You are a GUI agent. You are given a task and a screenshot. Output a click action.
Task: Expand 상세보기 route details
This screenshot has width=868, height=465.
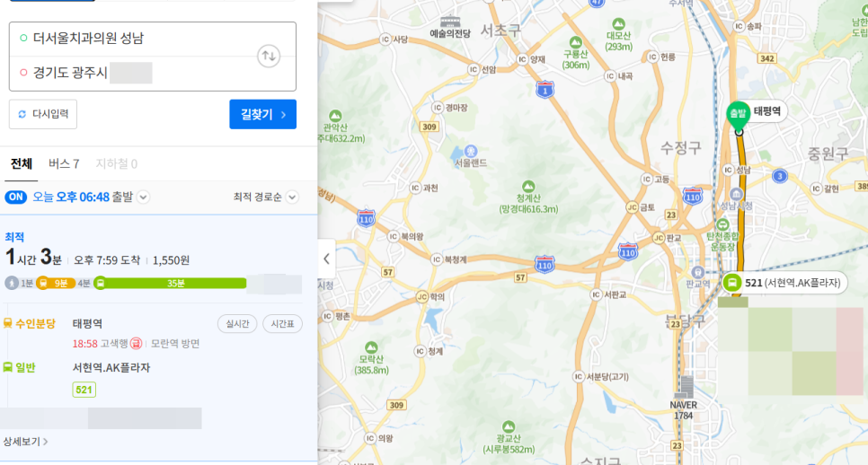pyautogui.click(x=25, y=442)
